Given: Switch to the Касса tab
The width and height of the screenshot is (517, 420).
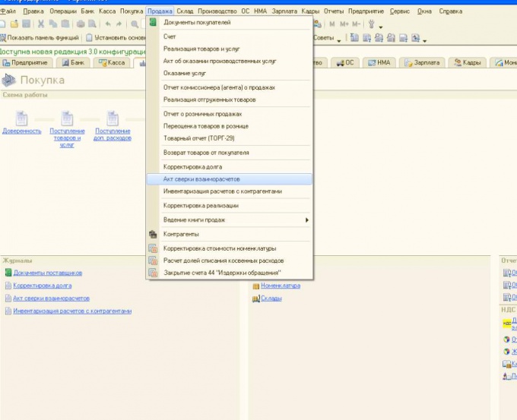Looking at the screenshot, I should point(112,62).
